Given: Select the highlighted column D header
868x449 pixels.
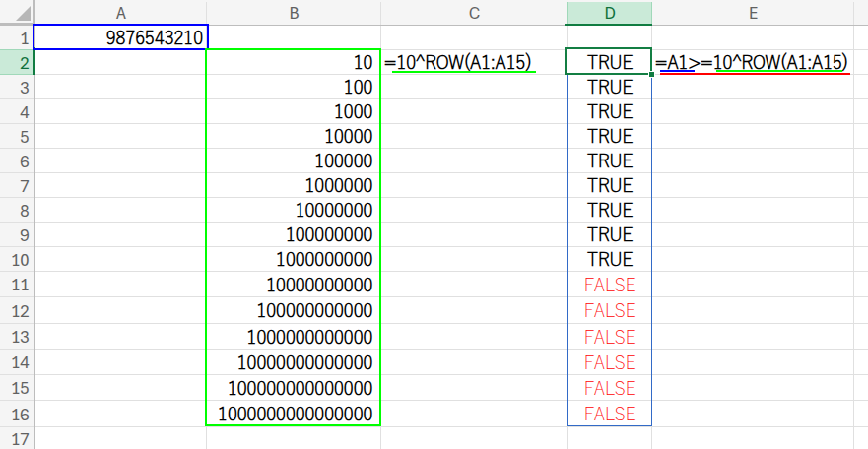Looking at the screenshot, I should coord(609,12).
